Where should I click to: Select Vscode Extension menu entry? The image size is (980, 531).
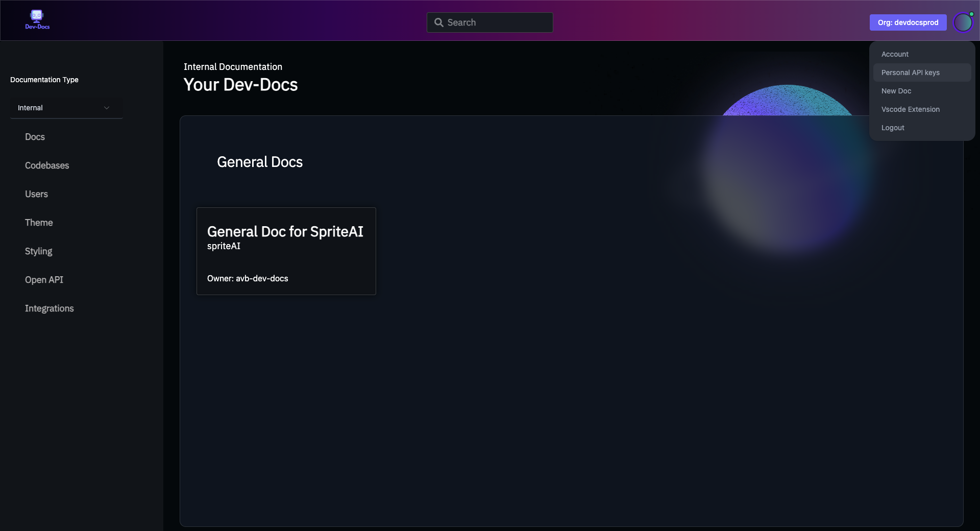(910, 109)
